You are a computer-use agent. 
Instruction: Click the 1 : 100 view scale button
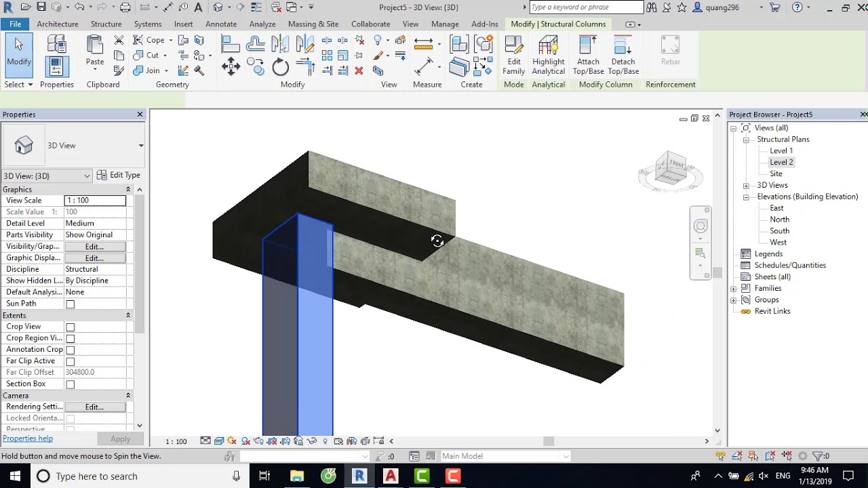(x=176, y=442)
